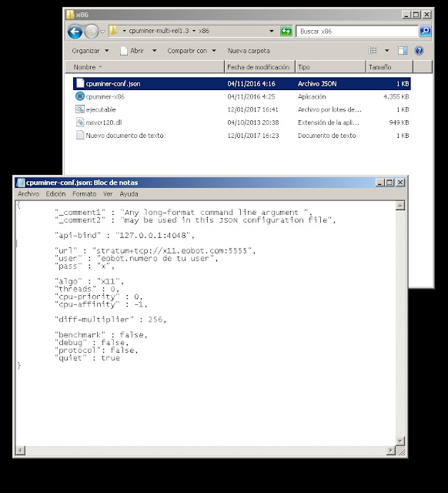This screenshot has width=448, height=493.
Task: Open Edición menu in Notepad
Action: coord(55,194)
